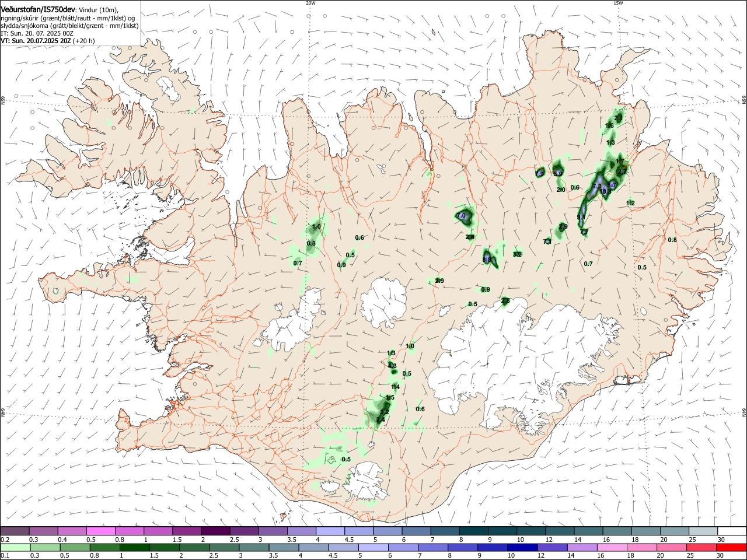Select the IT: Sun. 20. 07. 2025 00Z line

(37, 33)
